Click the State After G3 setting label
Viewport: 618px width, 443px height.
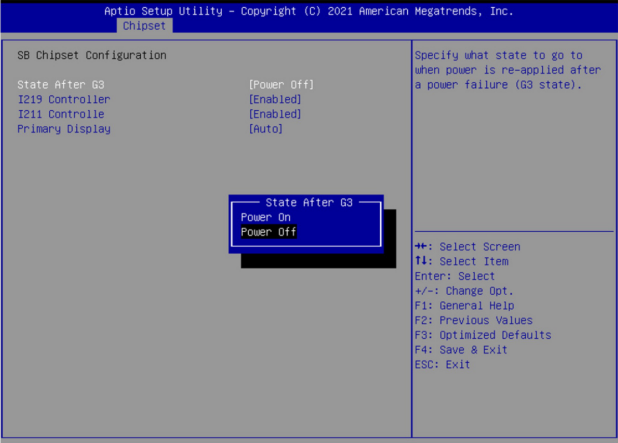pos(61,84)
